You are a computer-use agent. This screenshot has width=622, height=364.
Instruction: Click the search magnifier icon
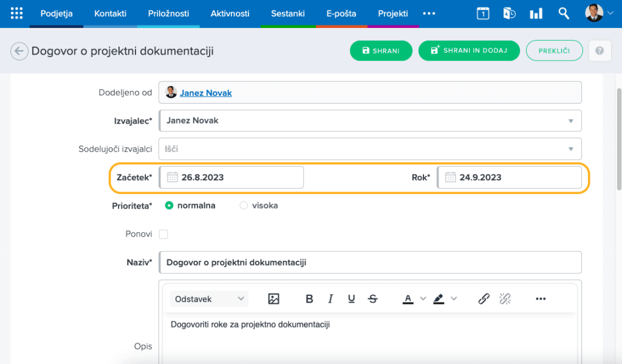564,13
